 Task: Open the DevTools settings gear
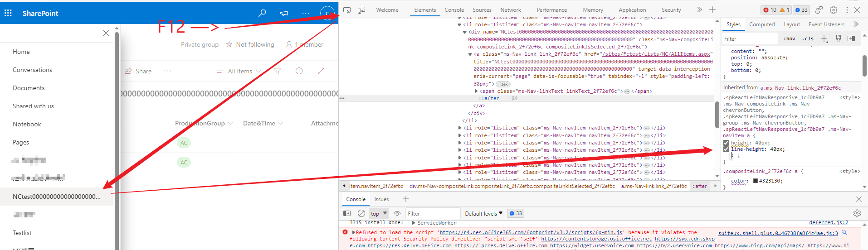point(834,10)
